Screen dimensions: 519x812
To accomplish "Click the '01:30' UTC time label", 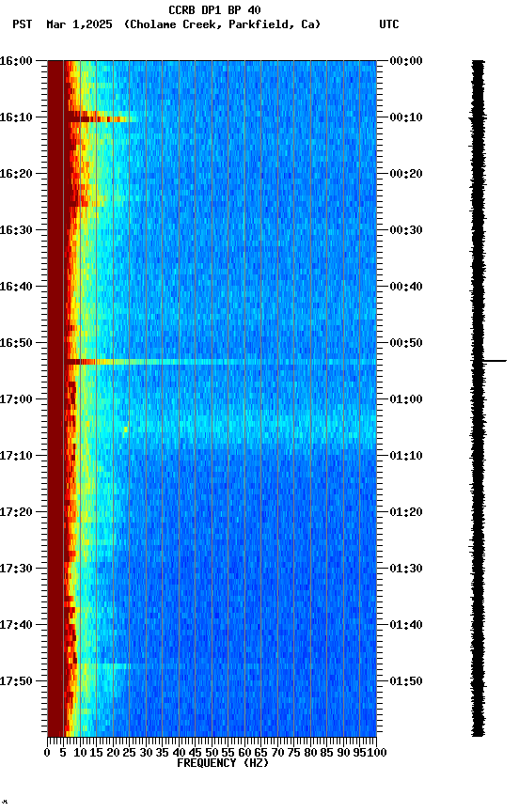I will pyautogui.click(x=406, y=569).
